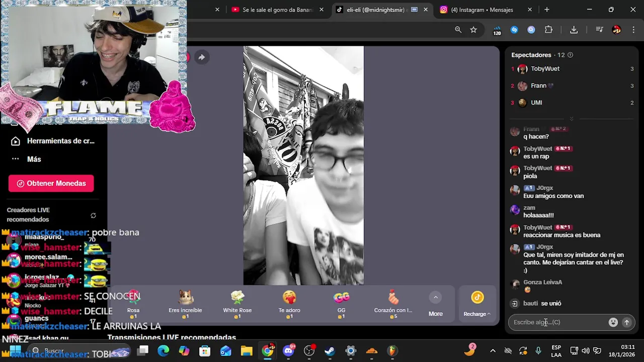This screenshot has height=362, width=644.
Task: Click the zoom magnifier icon in address bar
Action: 458,30
